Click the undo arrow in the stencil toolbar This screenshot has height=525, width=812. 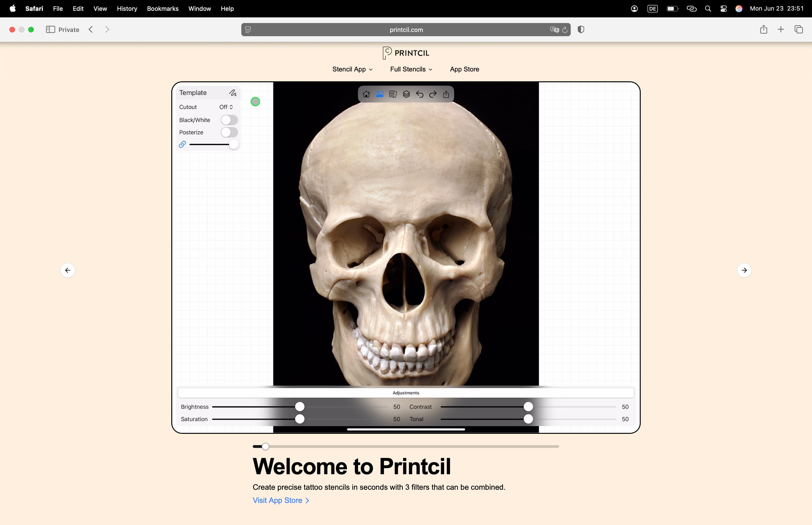(419, 94)
